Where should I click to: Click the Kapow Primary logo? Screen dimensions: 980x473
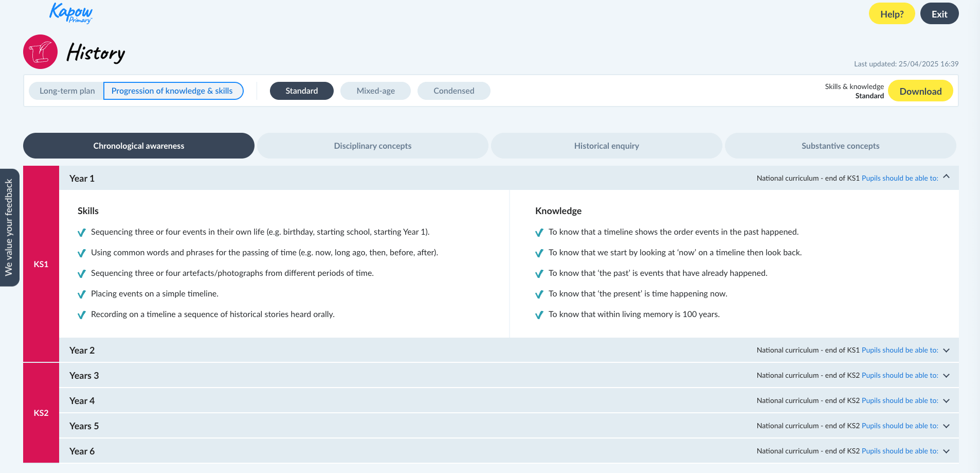71,13
